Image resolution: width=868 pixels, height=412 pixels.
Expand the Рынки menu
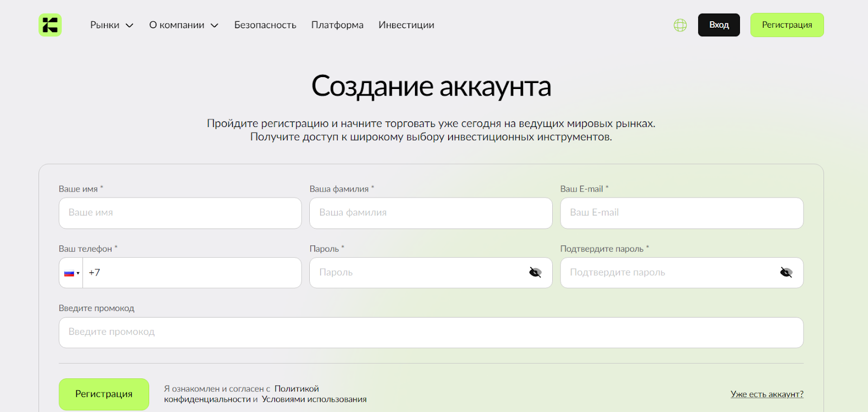coord(112,25)
